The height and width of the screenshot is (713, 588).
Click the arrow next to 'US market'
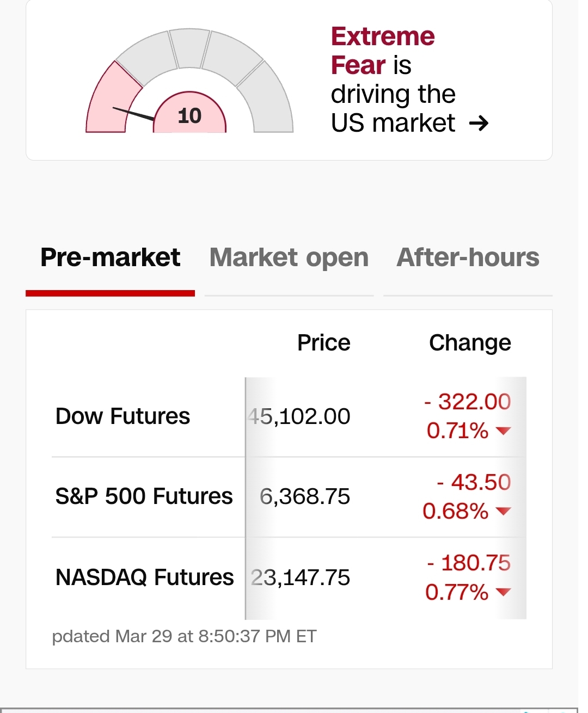pyautogui.click(x=479, y=124)
